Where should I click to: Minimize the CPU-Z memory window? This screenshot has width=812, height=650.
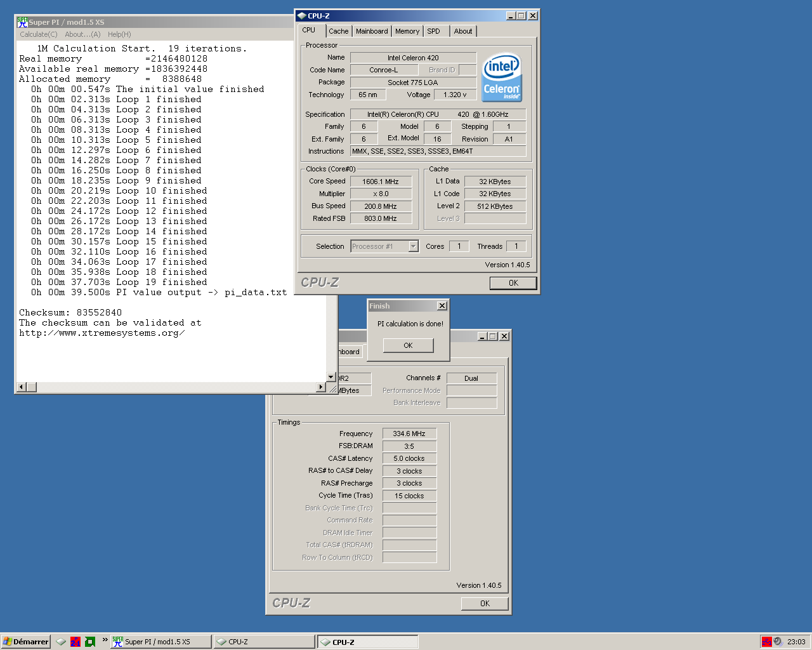pos(483,336)
